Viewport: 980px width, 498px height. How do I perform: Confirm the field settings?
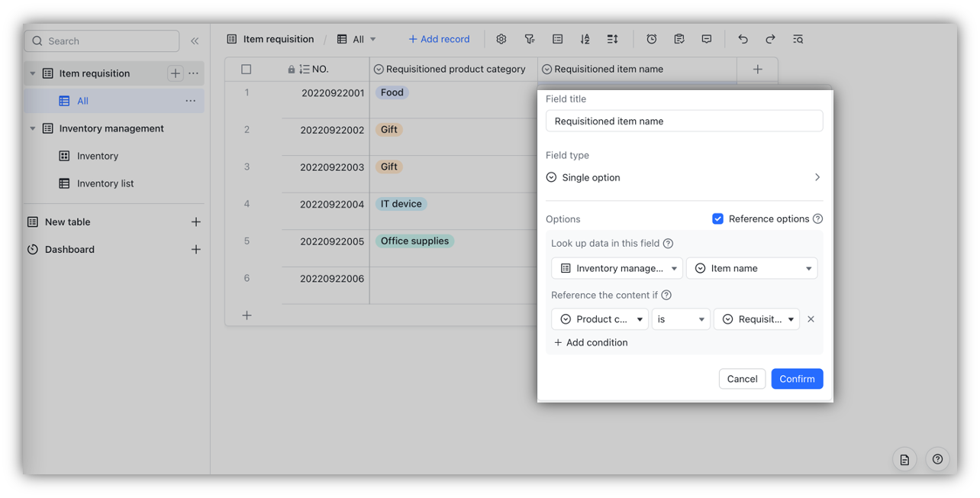[x=797, y=378]
